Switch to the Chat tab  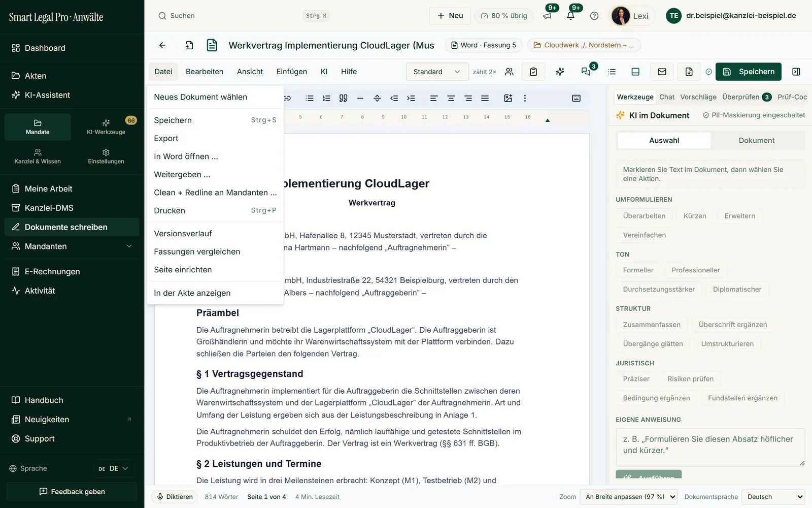(667, 97)
